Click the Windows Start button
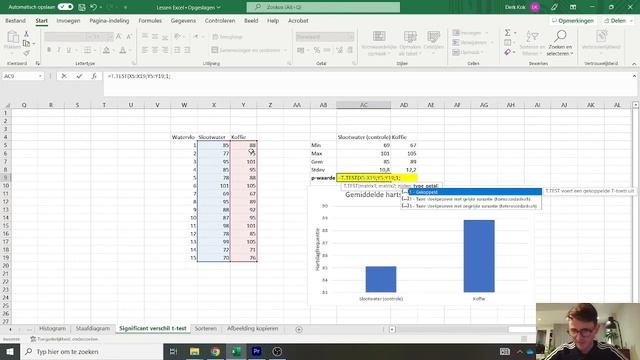Viewport: 640px width, 360px height. 10,351
